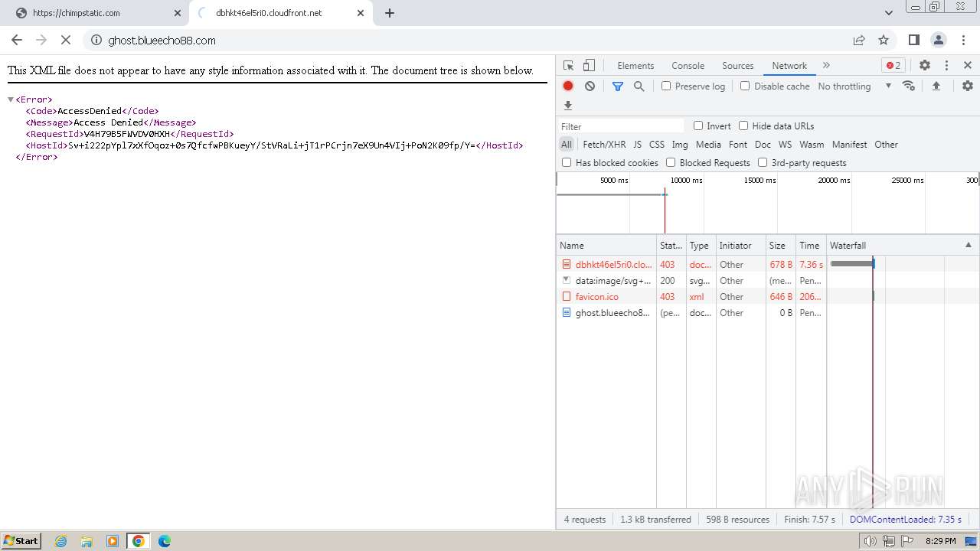Select the dbhkt46el5ri0.cloudfront.net browser tab
The image size is (980, 551).
(279, 13)
